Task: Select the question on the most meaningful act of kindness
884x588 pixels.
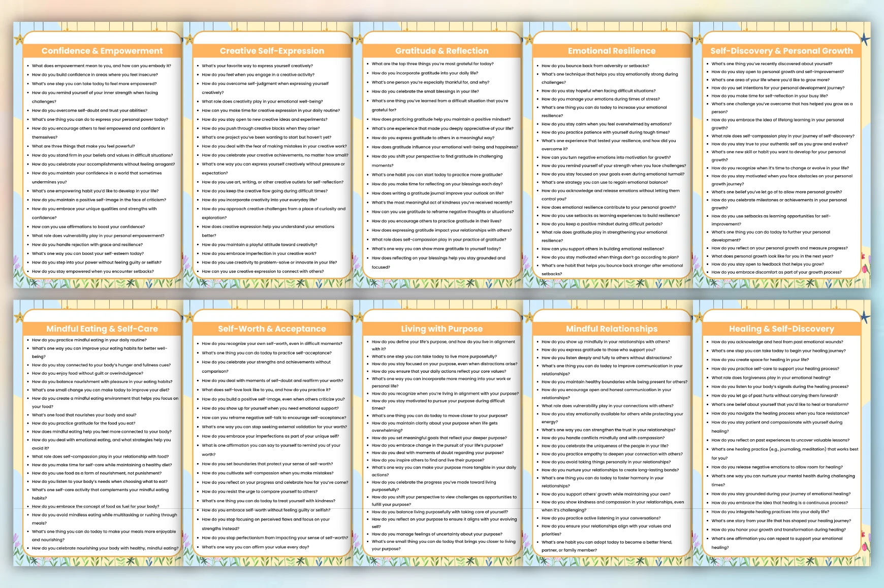Action: pyautogui.click(x=442, y=202)
